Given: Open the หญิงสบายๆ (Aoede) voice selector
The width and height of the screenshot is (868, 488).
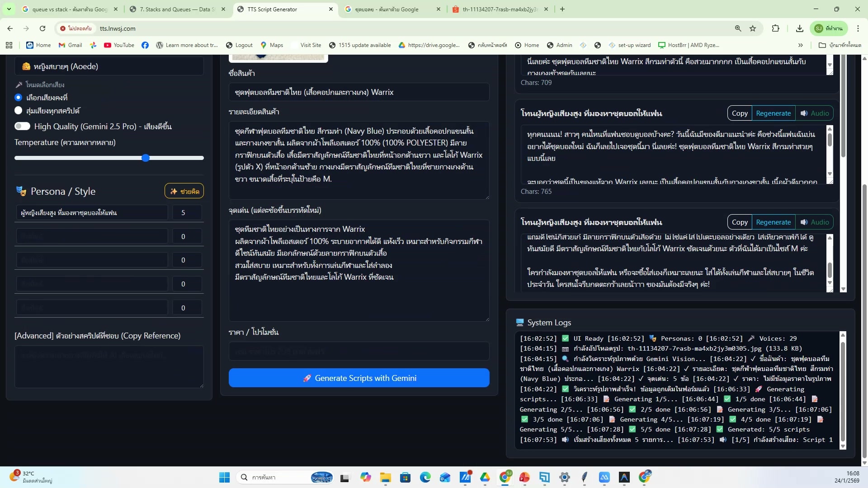Looking at the screenshot, I should [x=109, y=66].
